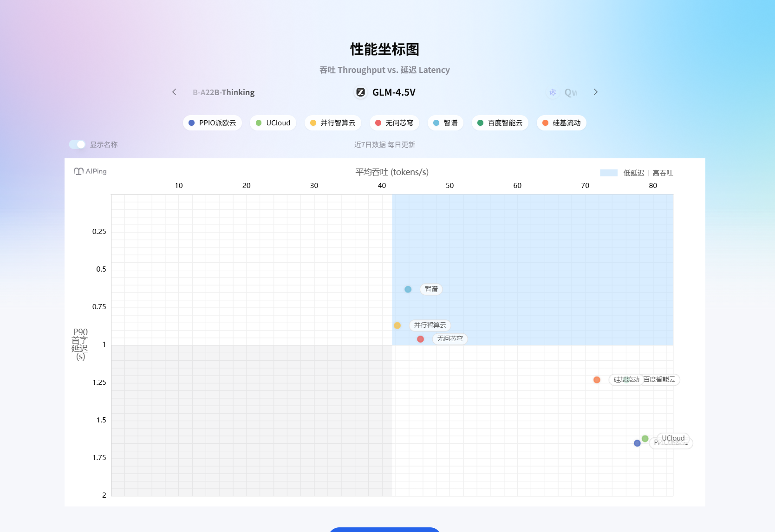This screenshot has width=775, height=532.
Task: Click the PPIO blue data point
Action: click(x=637, y=443)
